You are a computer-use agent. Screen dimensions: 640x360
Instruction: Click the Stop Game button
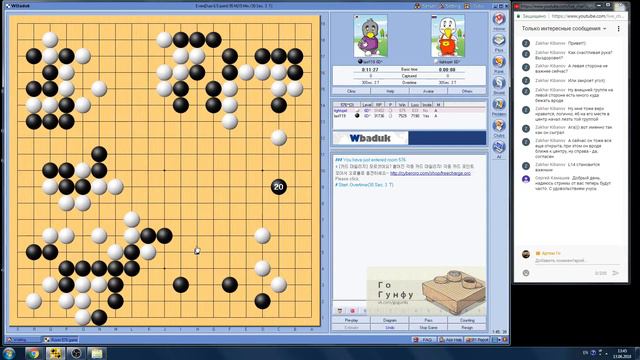(x=428, y=327)
